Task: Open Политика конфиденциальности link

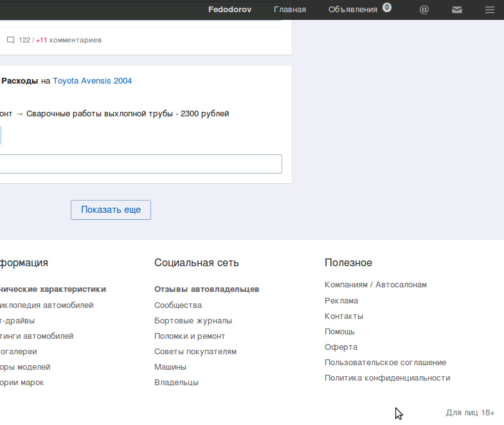Action: [387, 378]
